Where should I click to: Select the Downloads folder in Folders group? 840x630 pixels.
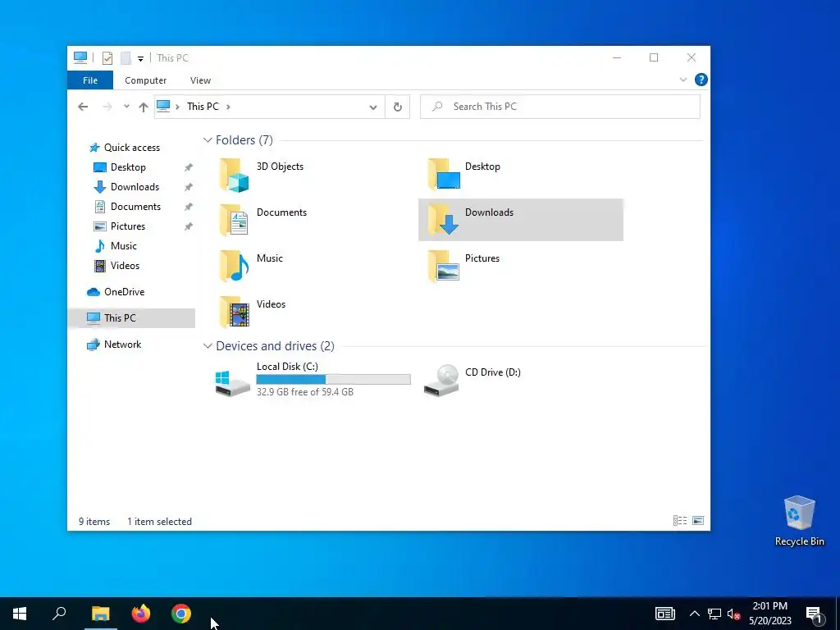tap(520, 220)
